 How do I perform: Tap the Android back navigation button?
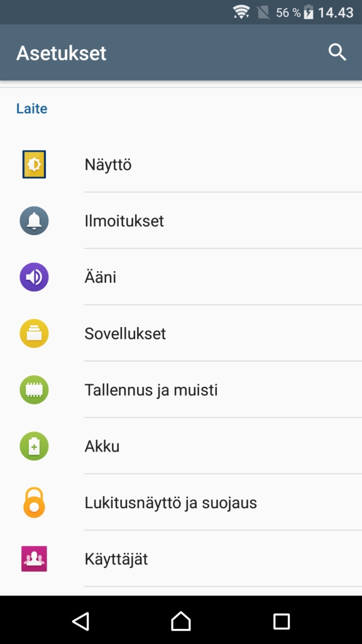pos(81,621)
